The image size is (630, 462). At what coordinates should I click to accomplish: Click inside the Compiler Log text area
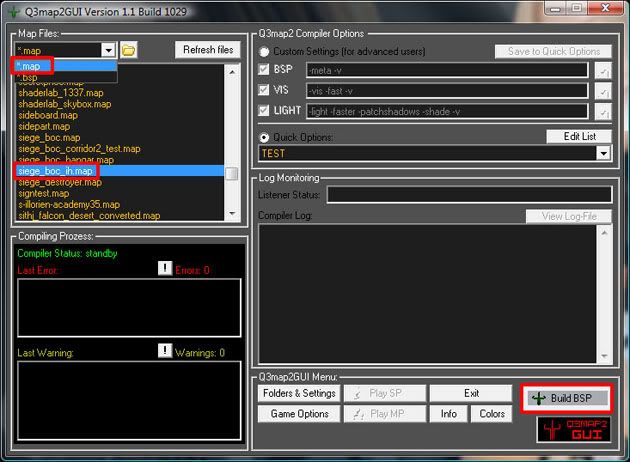coord(428,294)
